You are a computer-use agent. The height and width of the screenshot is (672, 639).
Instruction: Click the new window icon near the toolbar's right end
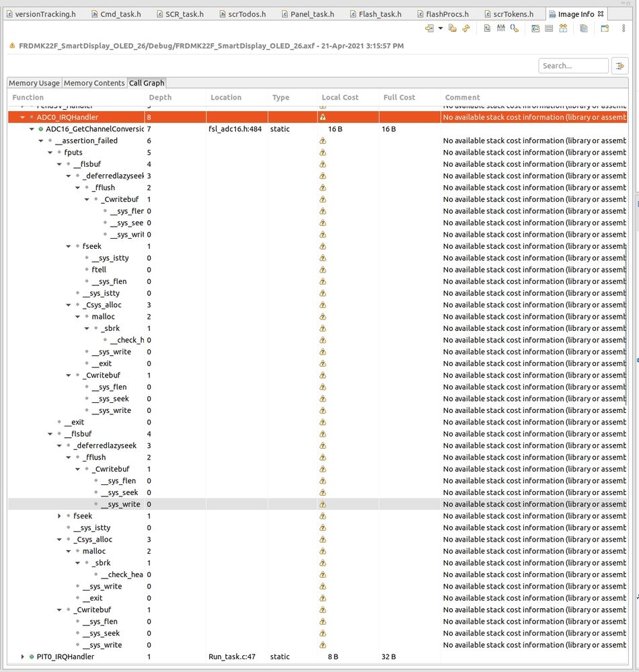604,29
